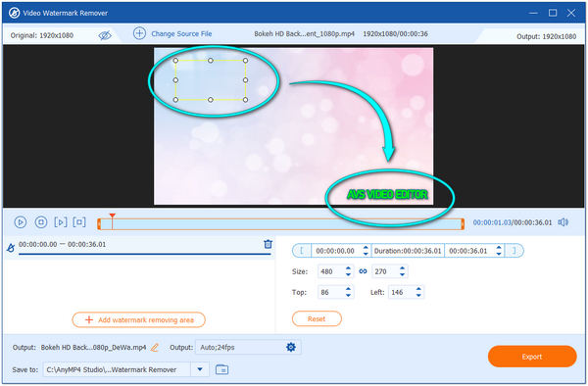Increase the width size value
This screenshot has width=588, height=386.
coord(348,268)
